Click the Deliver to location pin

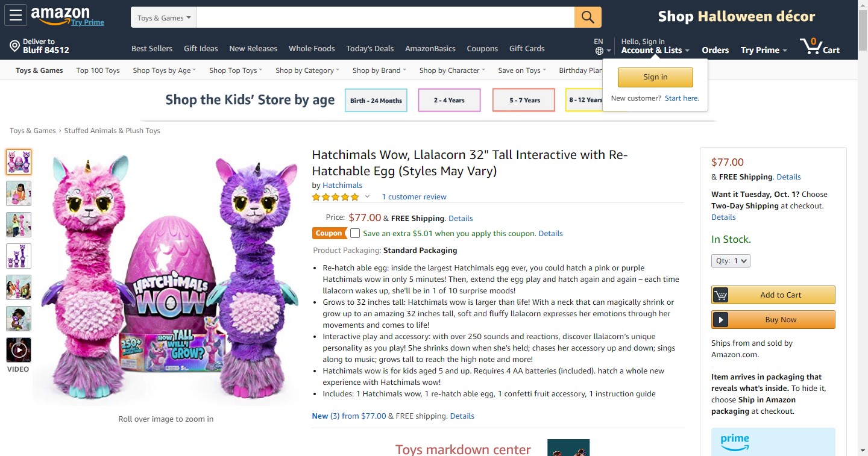tap(15, 46)
